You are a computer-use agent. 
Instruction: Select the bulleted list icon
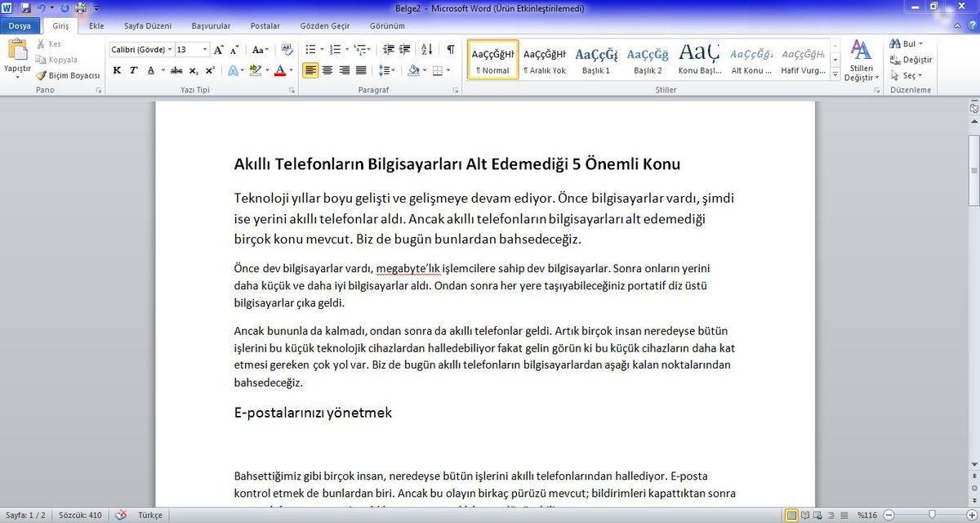point(309,50)
